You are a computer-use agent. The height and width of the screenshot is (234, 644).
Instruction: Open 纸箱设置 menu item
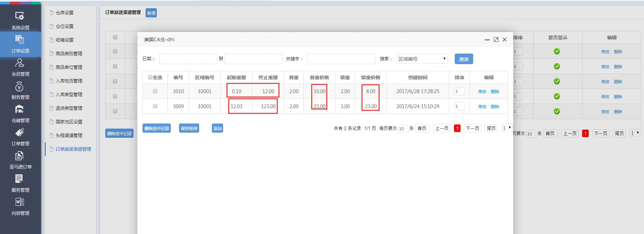click(x=65, y=40)
